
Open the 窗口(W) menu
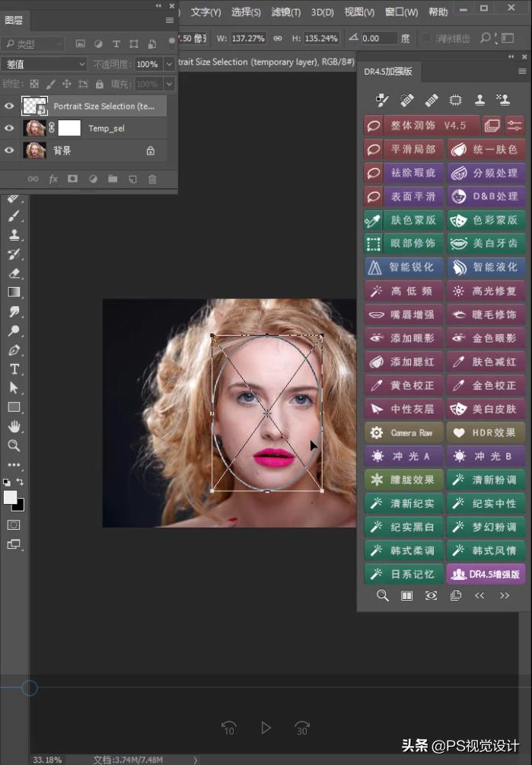click(401, 12)
